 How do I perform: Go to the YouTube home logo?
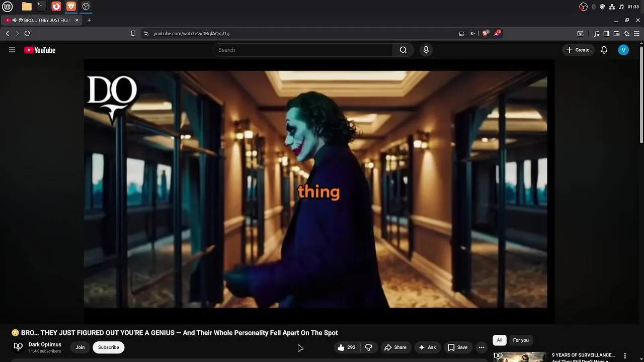40,50
